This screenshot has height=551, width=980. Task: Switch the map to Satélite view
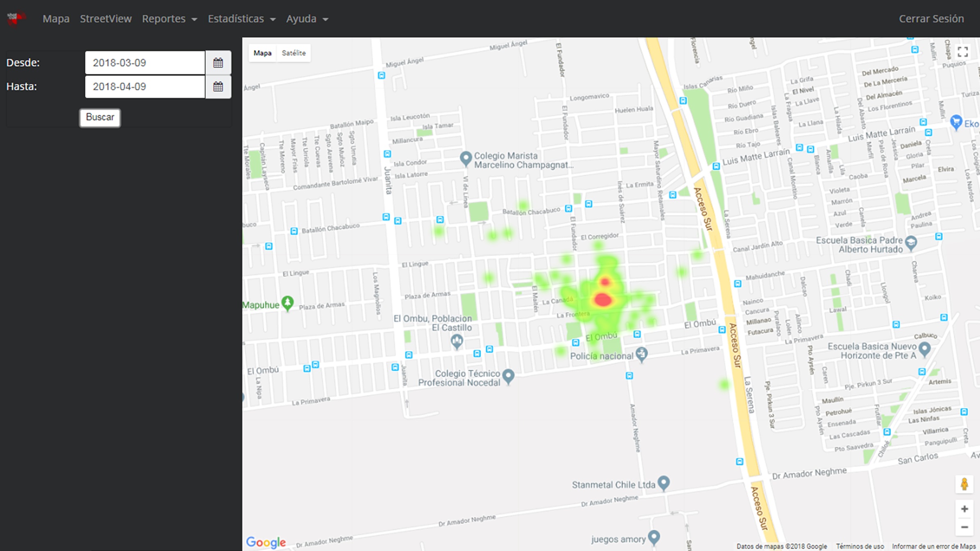293,52
